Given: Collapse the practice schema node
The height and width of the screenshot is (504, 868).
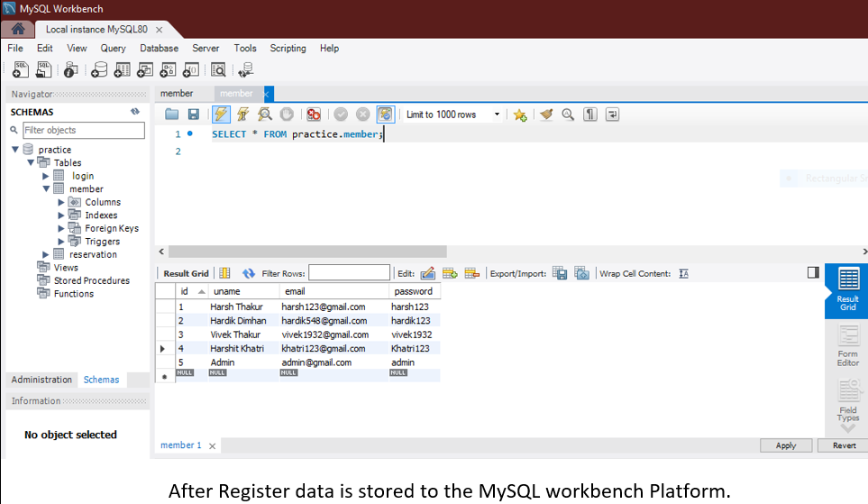Looking at the screenshot, I should click(x=15, y=150).
